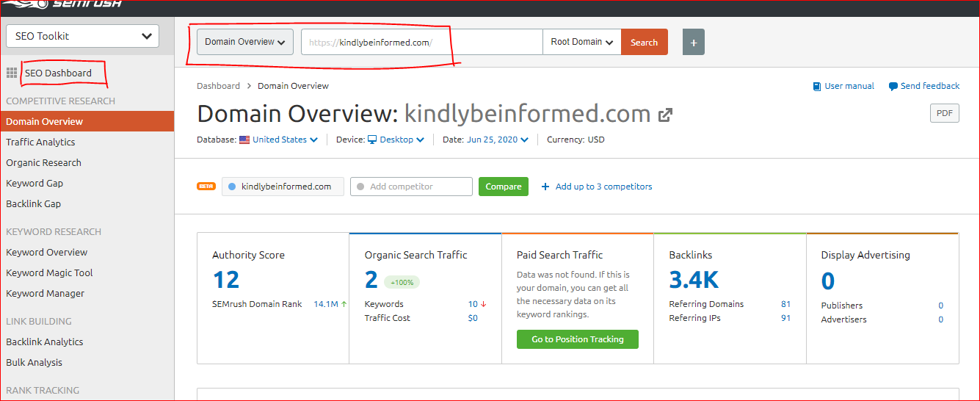Click the blue dot in the domain chip
This screenshot has height=401, width=980.
(x=232, y=187)
